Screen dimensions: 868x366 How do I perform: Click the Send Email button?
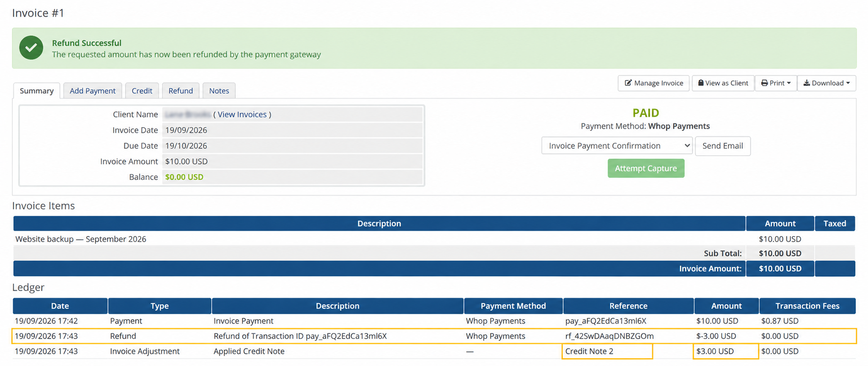pyautogui.click(x=723, y=146)
